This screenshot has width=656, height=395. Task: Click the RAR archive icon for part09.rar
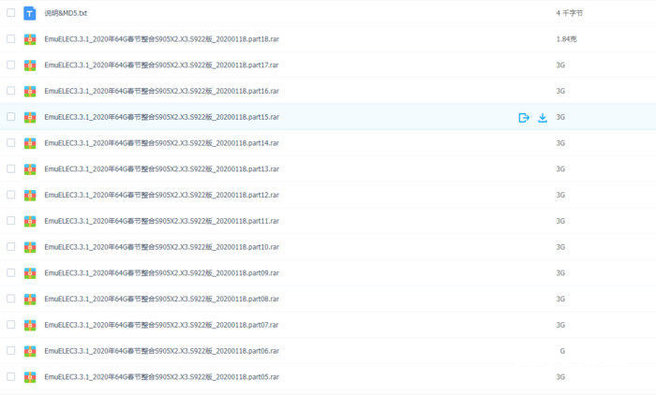[30, 273]
